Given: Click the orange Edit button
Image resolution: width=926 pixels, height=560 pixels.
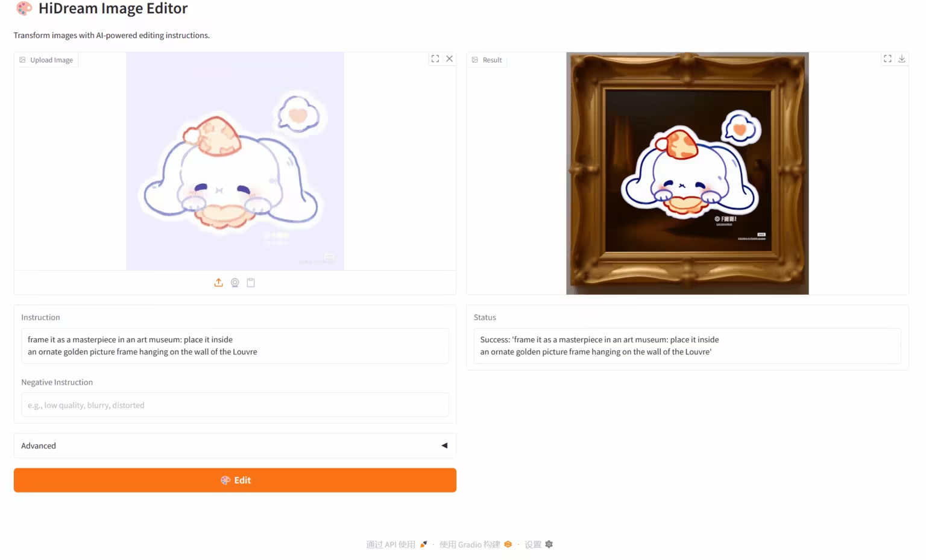Looking at the screenshot, I should [x=235, y=480].
